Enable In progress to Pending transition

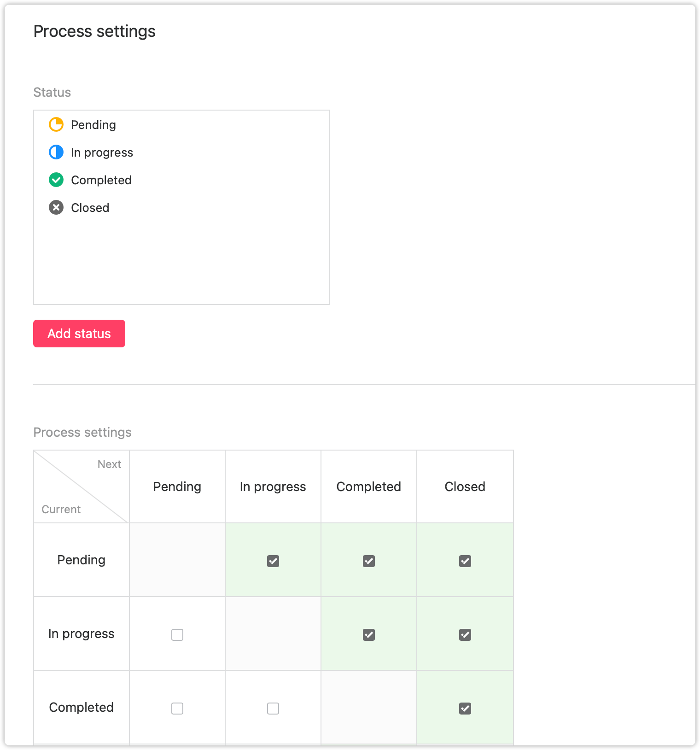click(x=177, y=635)
